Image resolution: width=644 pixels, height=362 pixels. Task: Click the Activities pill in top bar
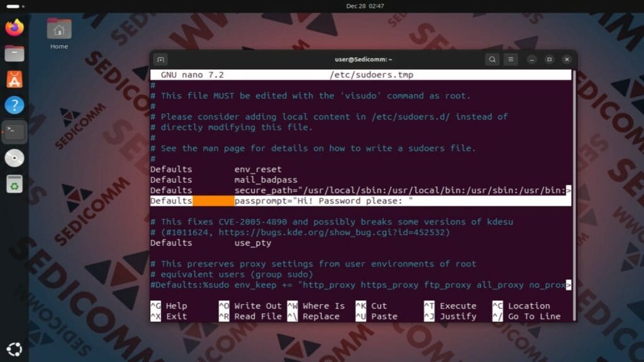(13, 5)
